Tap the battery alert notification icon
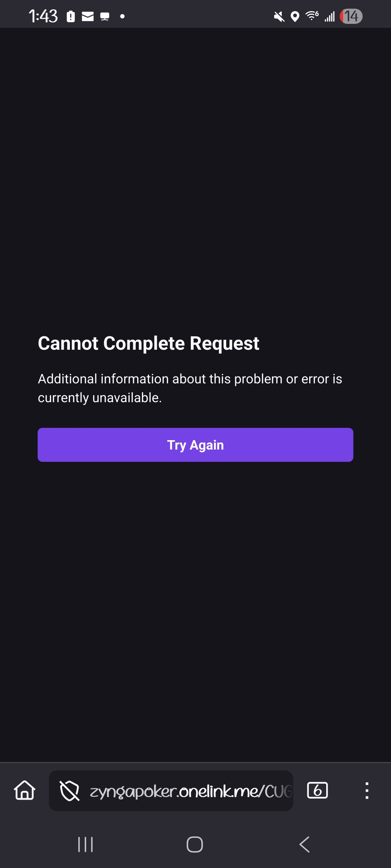 [71, 17]
